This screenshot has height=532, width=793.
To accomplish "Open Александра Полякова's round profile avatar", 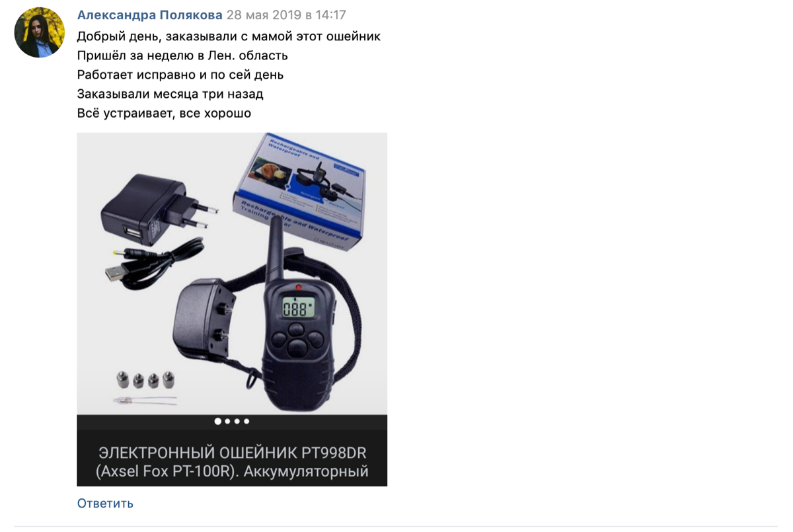I will coord(39,32).
